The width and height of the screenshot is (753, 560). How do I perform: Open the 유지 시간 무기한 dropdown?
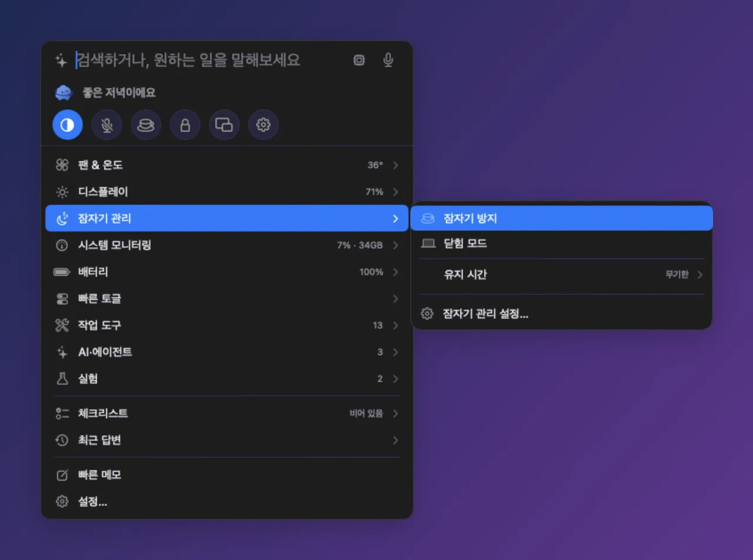(561, 275)
